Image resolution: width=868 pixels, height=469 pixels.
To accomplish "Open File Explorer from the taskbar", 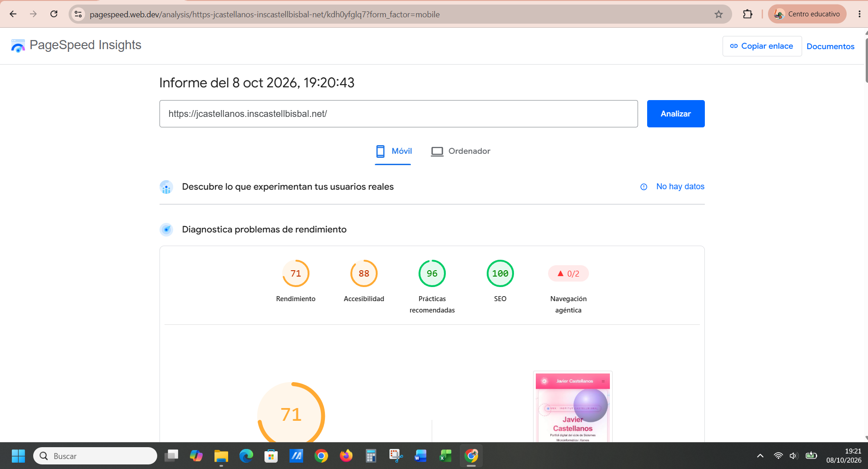I will (x=221, y=456).
